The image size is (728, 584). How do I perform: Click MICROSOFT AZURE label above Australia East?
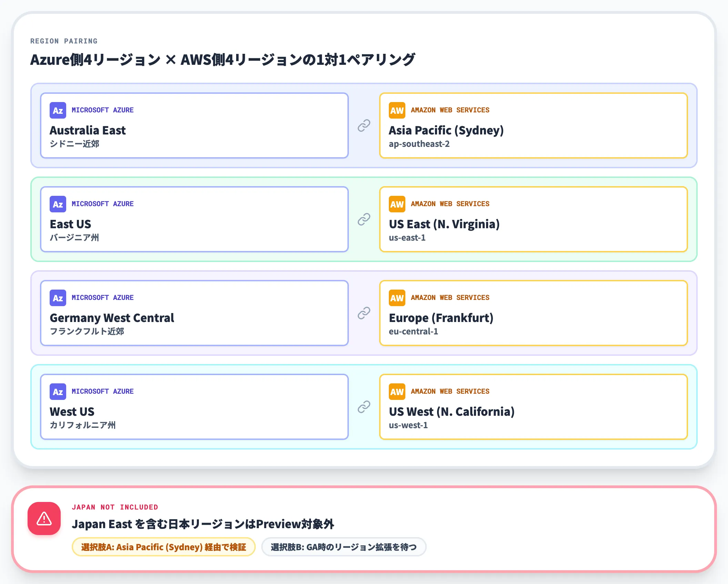point(103,110)
